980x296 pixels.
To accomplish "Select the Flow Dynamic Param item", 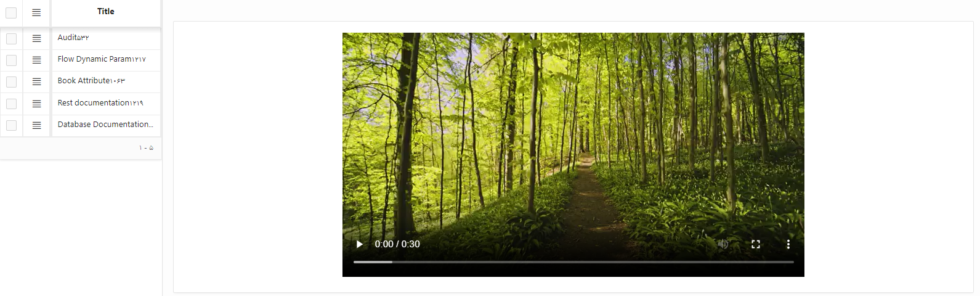I will pyautogui.click(x=102, y=59).
